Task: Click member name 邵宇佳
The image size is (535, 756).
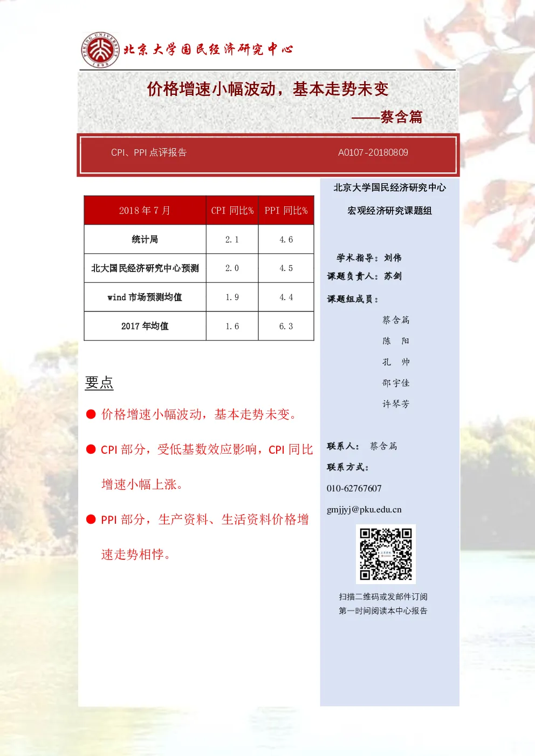Action: click(x=396, y=383)
